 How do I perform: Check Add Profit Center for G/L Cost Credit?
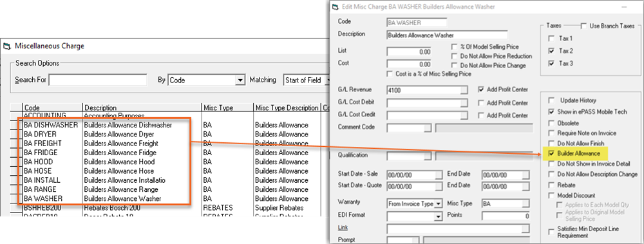click(x=481, y=115)
